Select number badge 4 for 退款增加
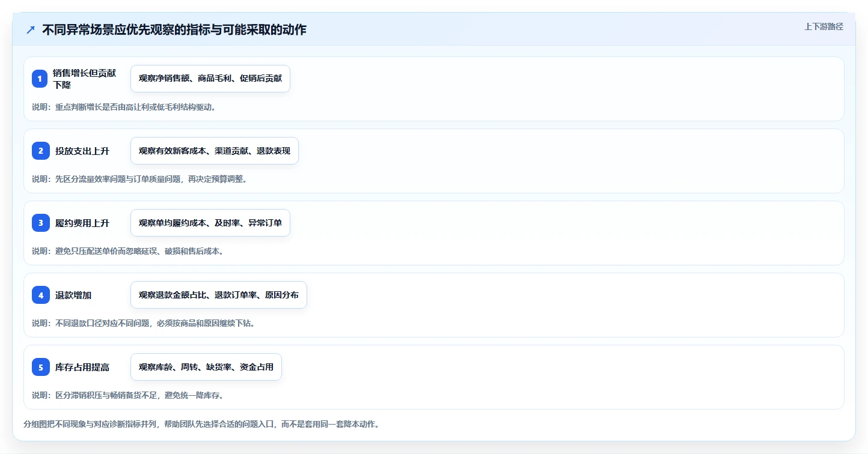The height and width of the screenshot is (454, 868). tap(41, 295)
